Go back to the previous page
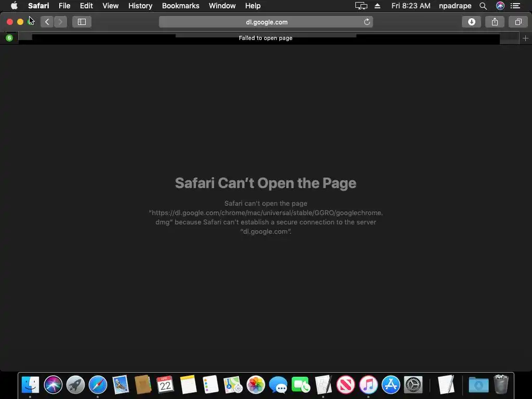This screenshot has height=399, width=532. pos(47,22)
